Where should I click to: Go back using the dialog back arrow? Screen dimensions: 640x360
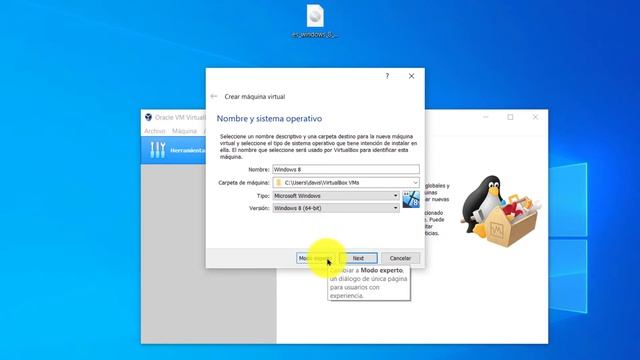214,96
